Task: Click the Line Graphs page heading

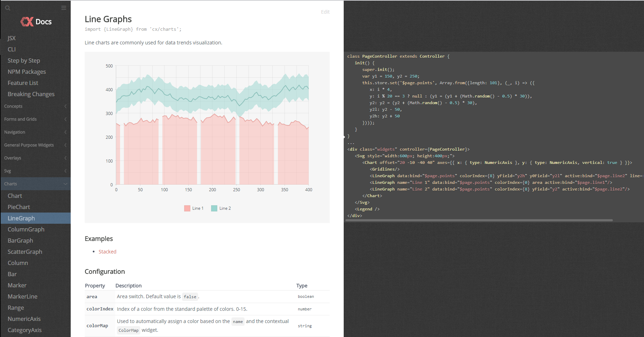Action: [108, 19]
